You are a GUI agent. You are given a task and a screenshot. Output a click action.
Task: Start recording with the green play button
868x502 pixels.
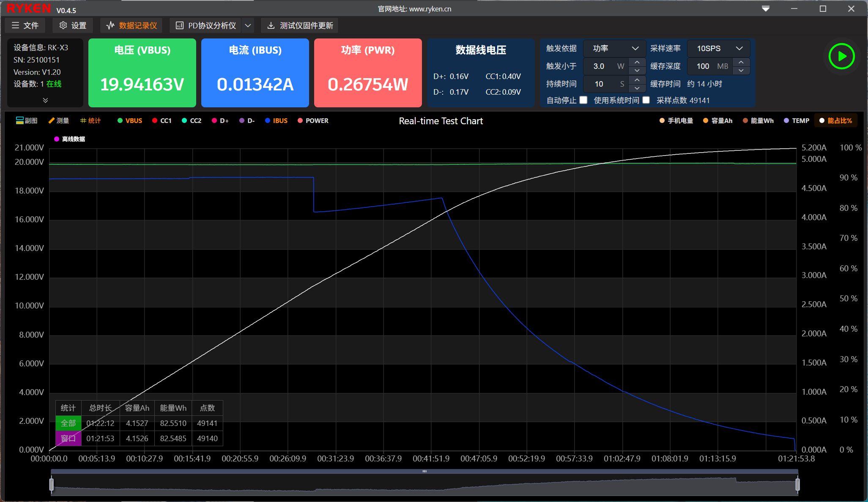click(x=841, y=56)
